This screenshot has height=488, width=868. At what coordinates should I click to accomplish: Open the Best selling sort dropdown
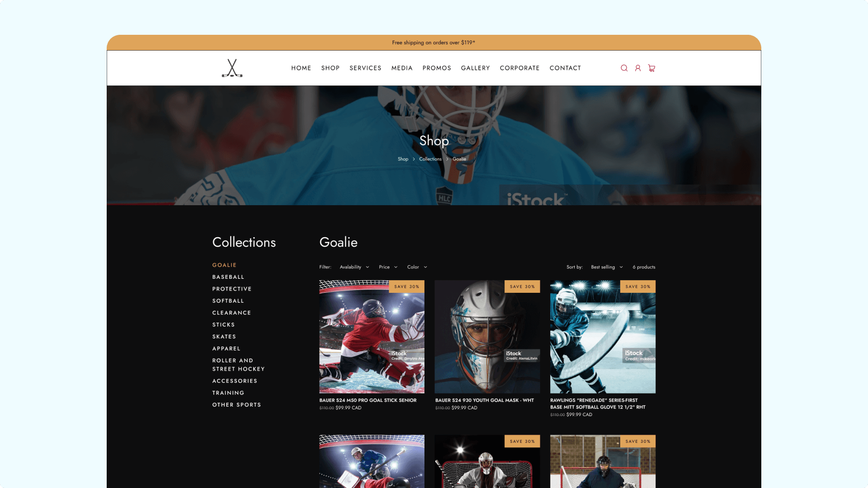tap(607, 267)
